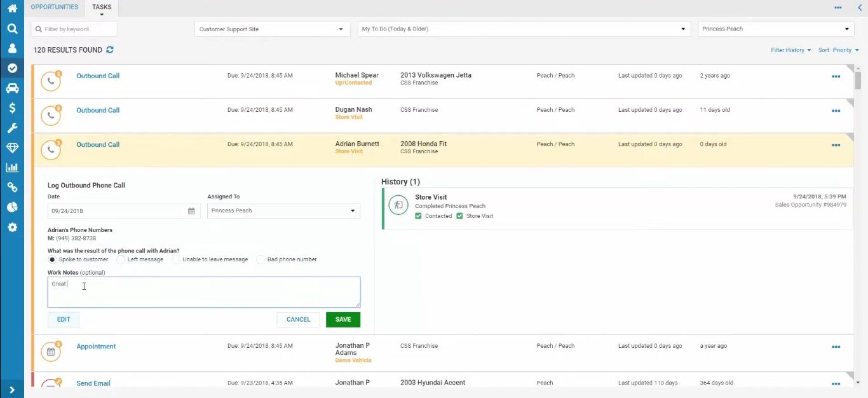
Task: Expand the Customer Support Site dropdown
Action: pos(272,29)
